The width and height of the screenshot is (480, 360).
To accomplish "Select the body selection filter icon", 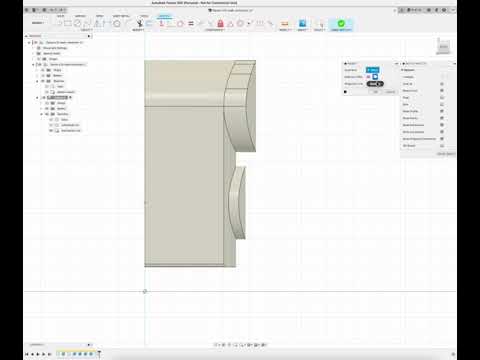I will [x=375, y=77].
